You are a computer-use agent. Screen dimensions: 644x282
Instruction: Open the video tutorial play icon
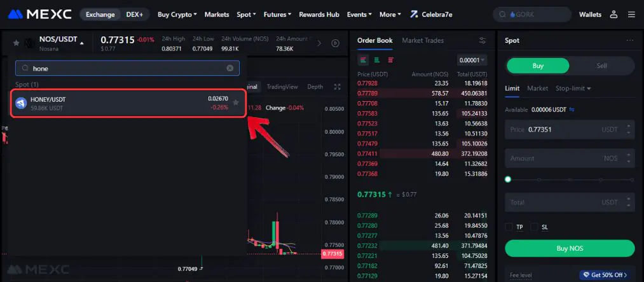tap(336, 43)
